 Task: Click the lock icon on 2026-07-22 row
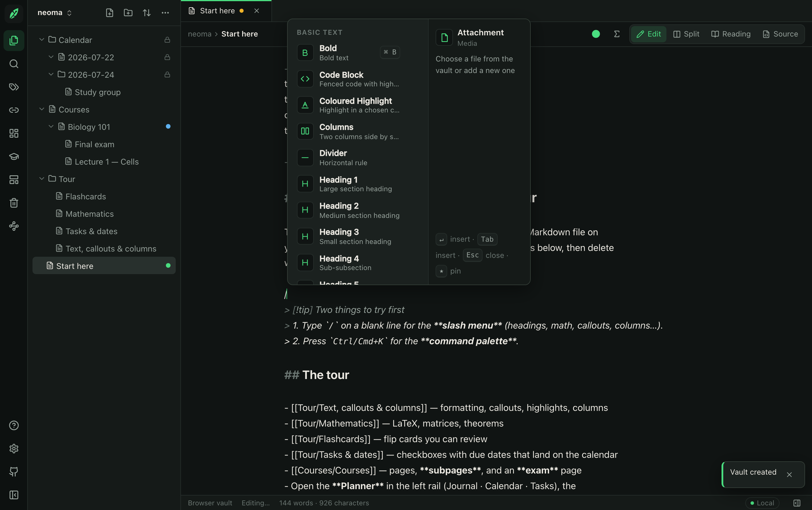167,57
